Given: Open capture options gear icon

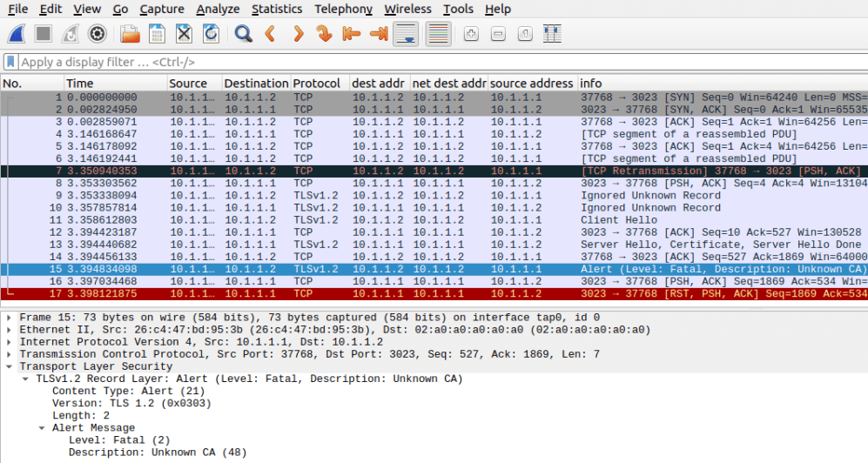Looking at the screenshot, I should tap(98, 34).
